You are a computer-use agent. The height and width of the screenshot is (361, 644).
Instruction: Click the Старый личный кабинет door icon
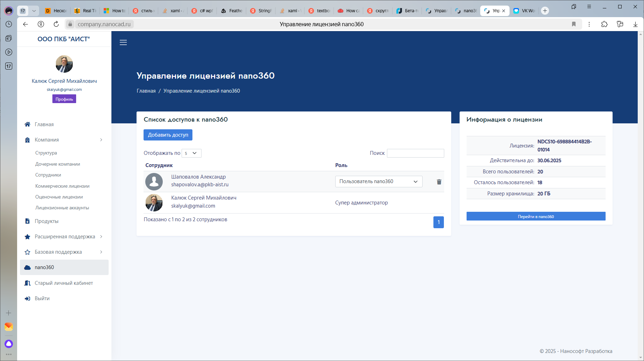(28, 283)
